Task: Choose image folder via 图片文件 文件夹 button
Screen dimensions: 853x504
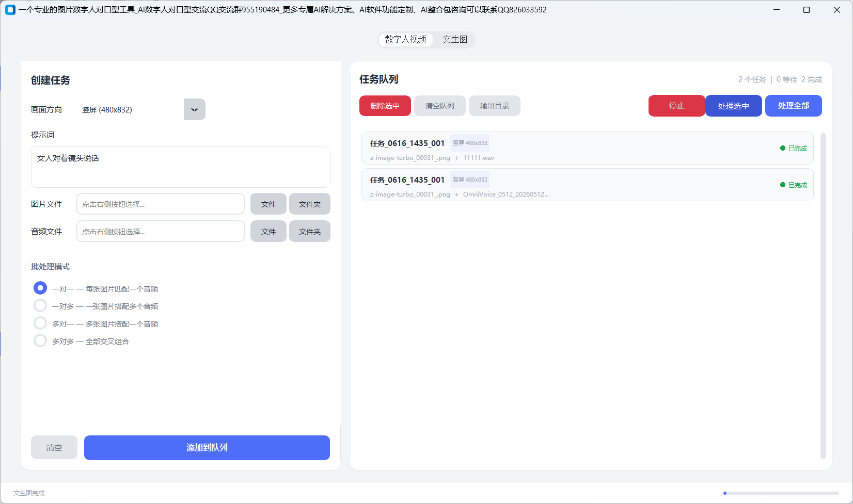Action: pos(310,204)
